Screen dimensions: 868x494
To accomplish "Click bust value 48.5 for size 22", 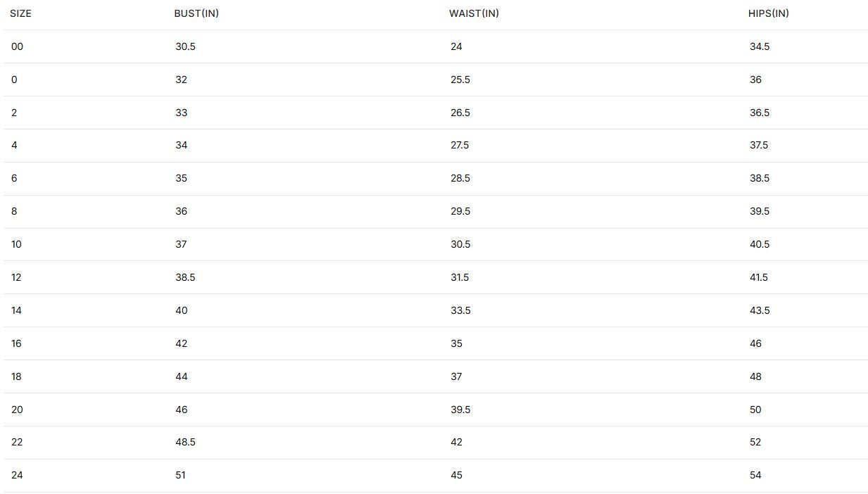I will [x=185, y=442].
